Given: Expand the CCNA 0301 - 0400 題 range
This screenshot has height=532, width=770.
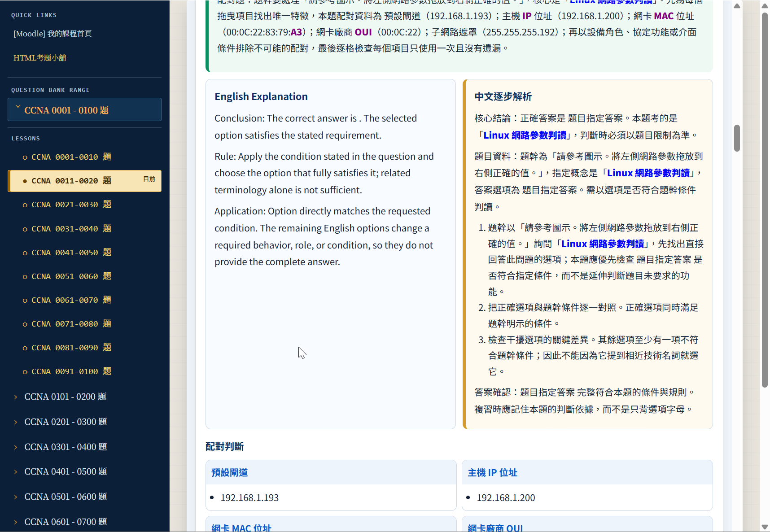Looking at the screenshot, I should pos(66,447).
